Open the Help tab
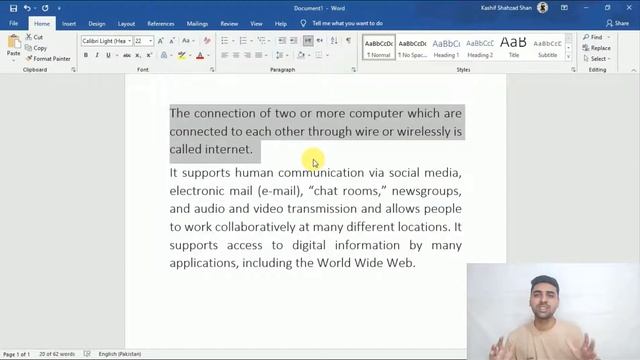This screenshot has width=640, height=360. pos(280,24)
